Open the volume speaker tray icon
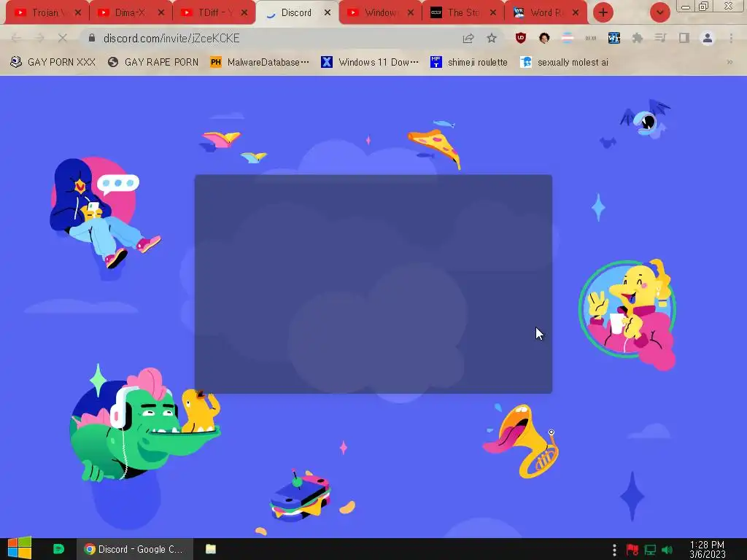The height and width of the screenshot is (560, 747). coord(667,550)
